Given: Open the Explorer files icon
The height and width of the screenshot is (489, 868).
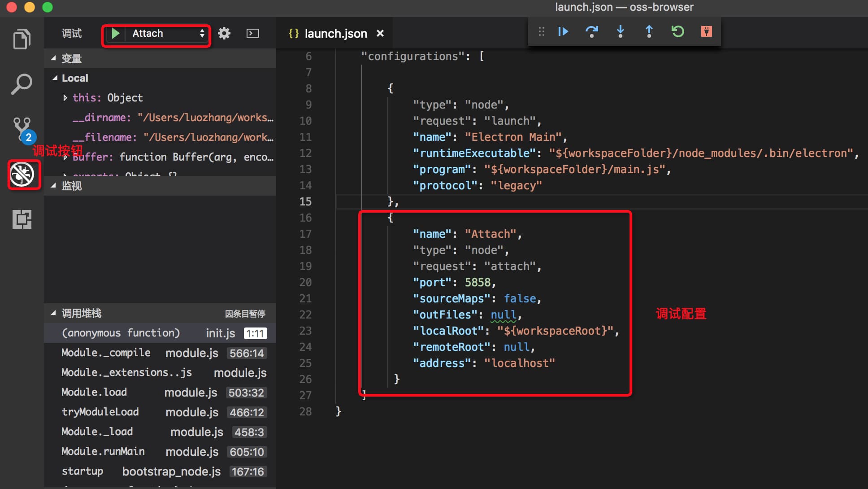Looking at the screenshot, I should 22,39.
